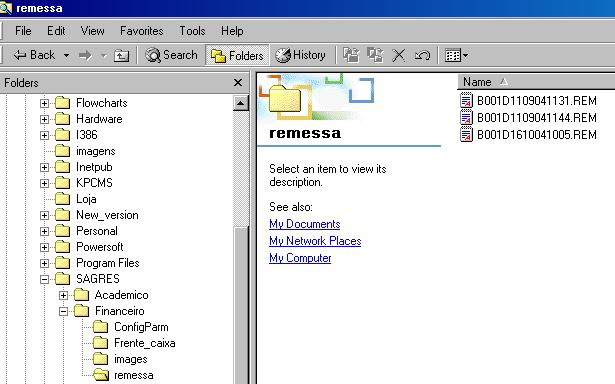Expand the Hardware folder node
Viewport: 615px width, 384px height.
(x=44, y=119)
